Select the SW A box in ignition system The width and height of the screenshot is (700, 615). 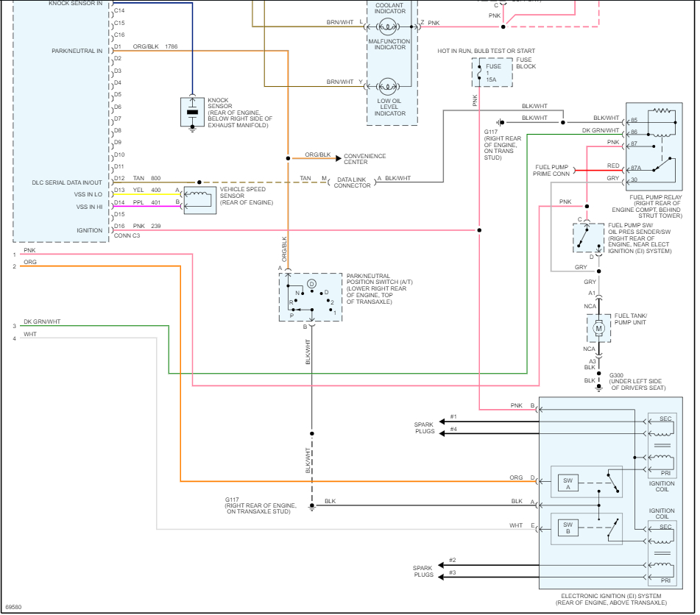568,483
